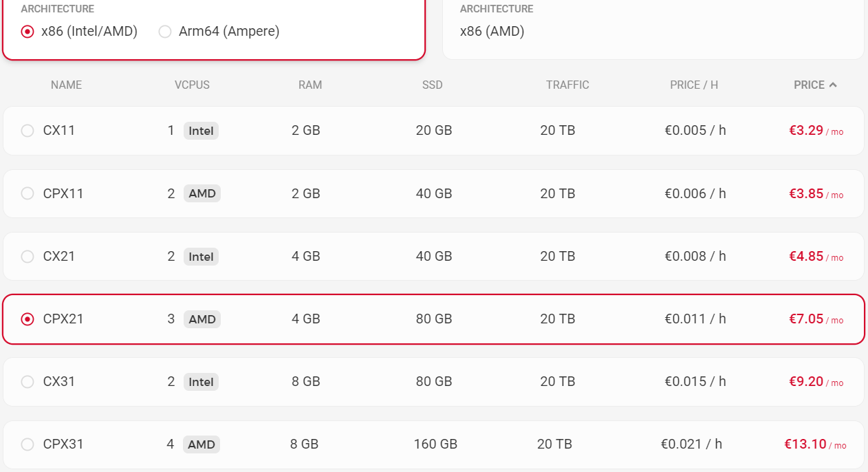
Task: Choose the CX21 server plan radio button
Action: (x=28, y=257)
